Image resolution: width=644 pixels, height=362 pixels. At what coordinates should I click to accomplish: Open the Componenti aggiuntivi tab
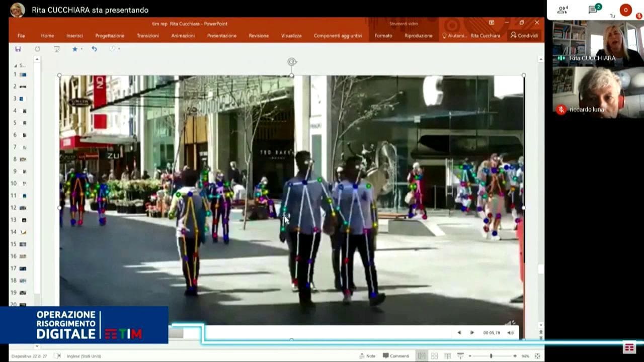click(x=338, y=36)
